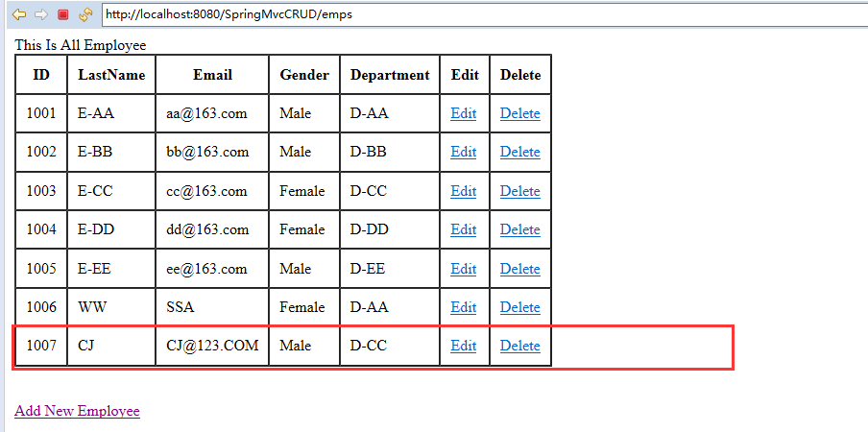Select the Department column header

click(x=390, y=75)
